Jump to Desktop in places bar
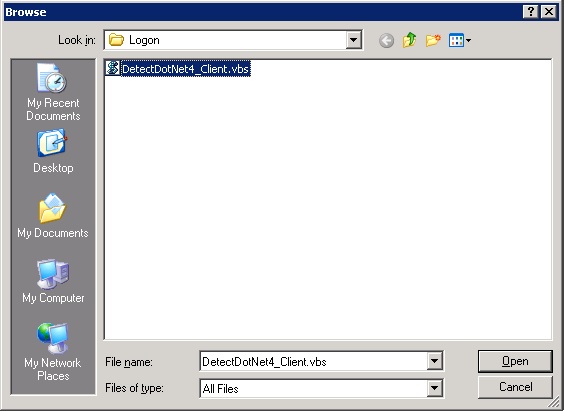This screenshot has height=411, width=564. [53, 152]
